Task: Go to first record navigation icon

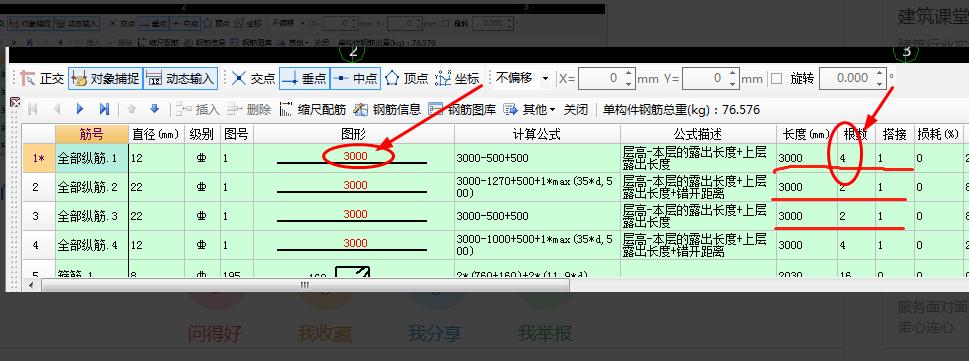Action: pos(33,109)
